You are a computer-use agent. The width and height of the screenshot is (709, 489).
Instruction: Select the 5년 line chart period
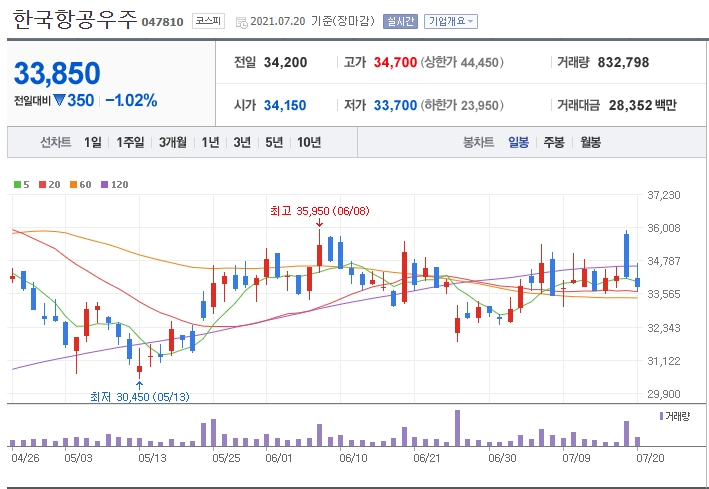pyautogui.click(x=274, y=142)
